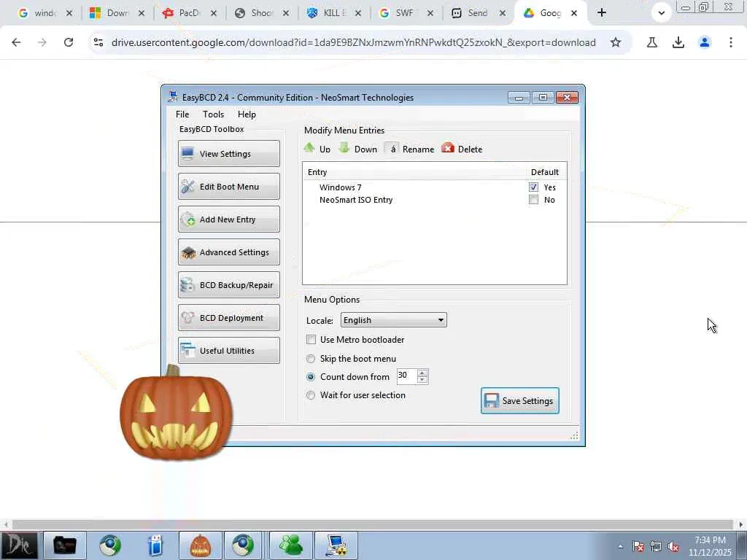Open the green Messenger taskbar icon
The image size is (747, 560).
coord(290,545)
